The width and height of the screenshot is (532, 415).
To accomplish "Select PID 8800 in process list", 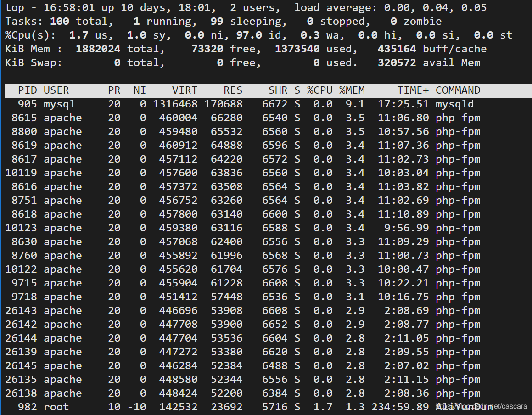I will [24, 131].
